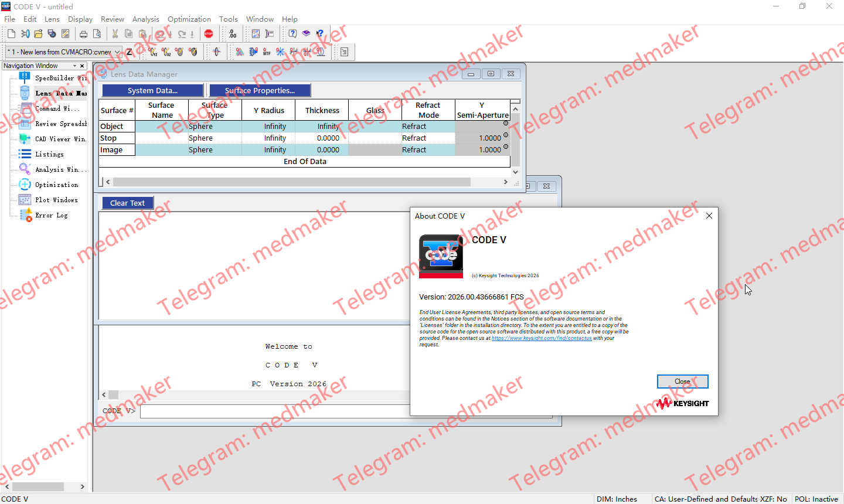Viewport: 844px width, 504px height.
Task: Open the Error Log in navigation tree
Action: coord(52,215)
